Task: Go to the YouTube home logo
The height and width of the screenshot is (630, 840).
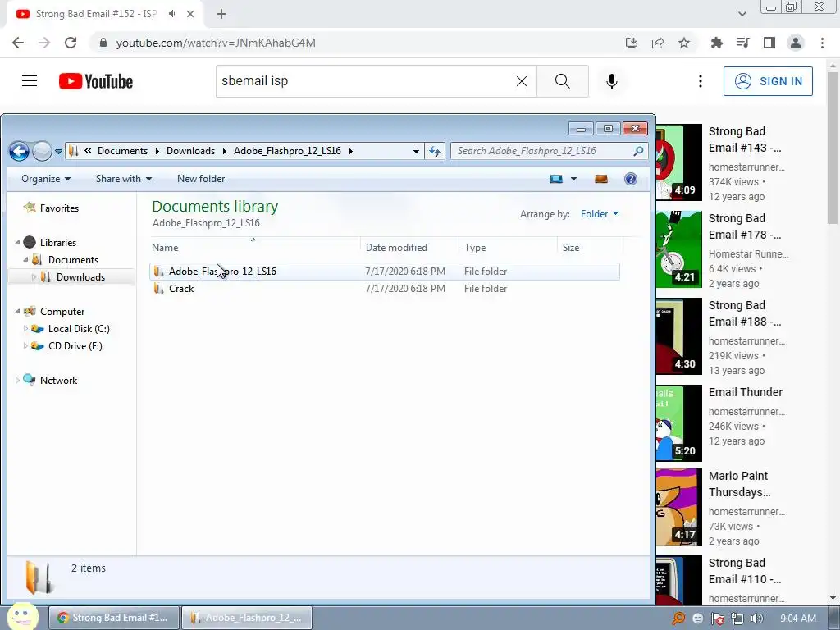Action: pyautogui.click(x=96, y=81)
